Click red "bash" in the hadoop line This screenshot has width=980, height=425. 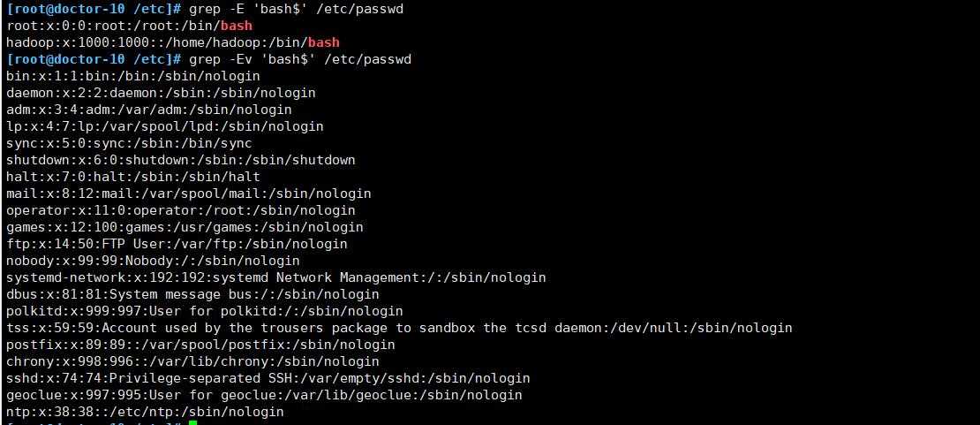pyautogui.click(x=323, y=42)
